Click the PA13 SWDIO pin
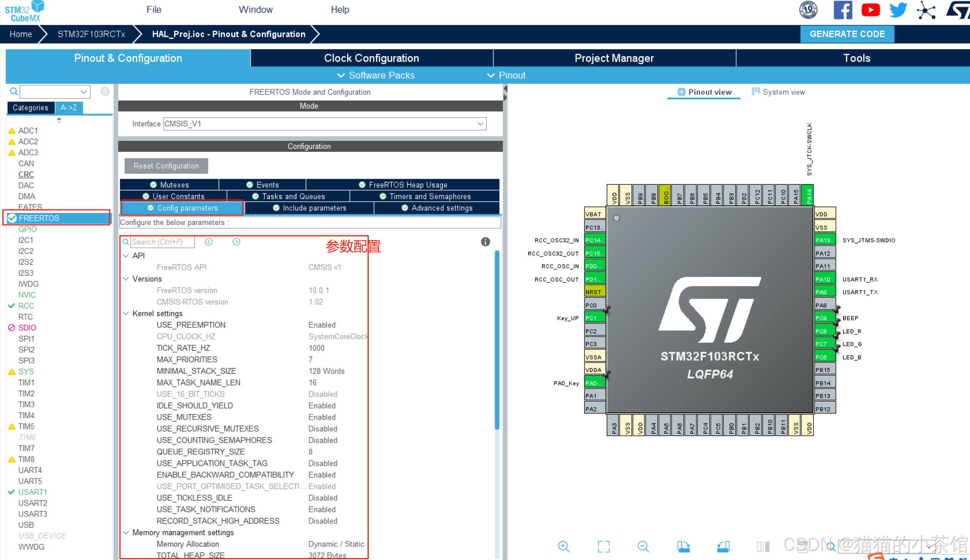The height and width of the screenshot is (560, 970). click(x=825, y=240)
